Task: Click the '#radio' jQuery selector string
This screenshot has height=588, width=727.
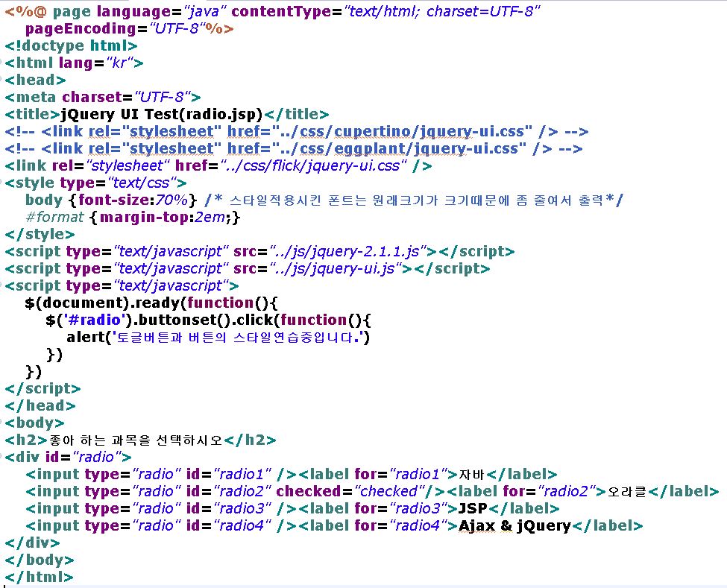Action: (x=95, y=320)
